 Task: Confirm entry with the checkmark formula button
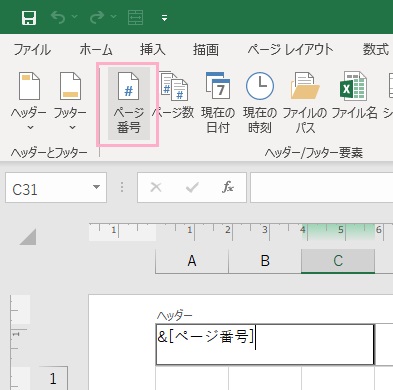(x=192, y=187)
